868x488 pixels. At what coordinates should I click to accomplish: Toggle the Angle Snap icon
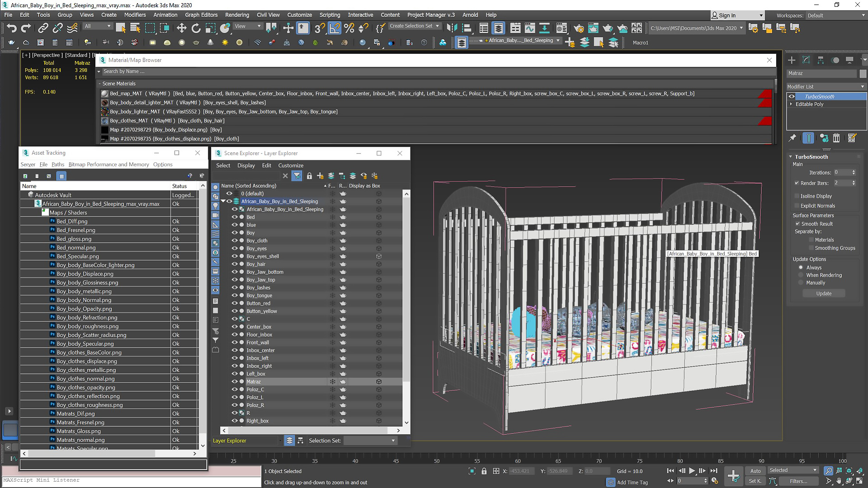(x=335, y=28)
